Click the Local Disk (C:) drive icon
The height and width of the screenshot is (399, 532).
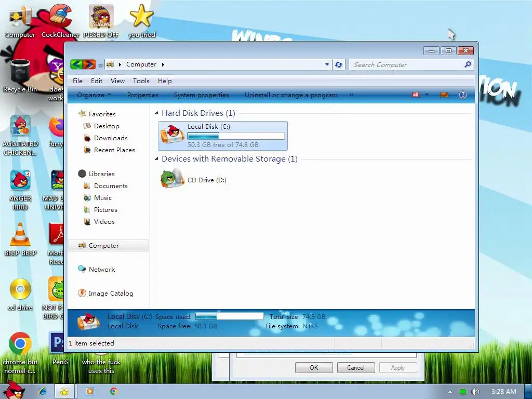coord(172,135)
